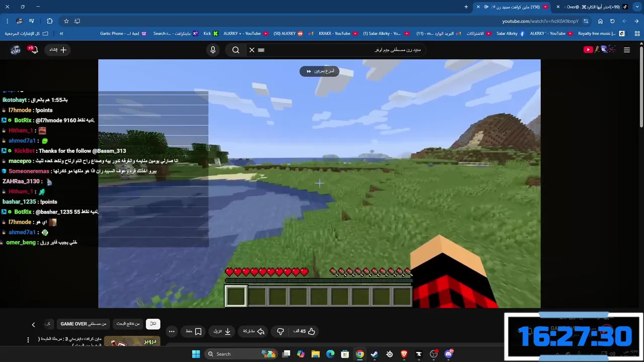The height and width of the screenshot is (362, 644).
Task: Open Discord from taskbar
Action: coord(448,354)
